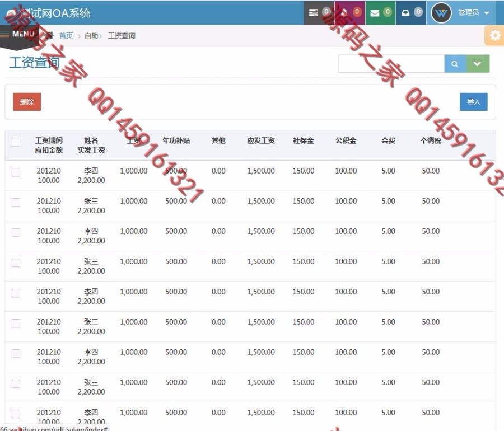504x431 pixels.
Task: Open the tasks list icon in top bar
Action: point(318,12)
